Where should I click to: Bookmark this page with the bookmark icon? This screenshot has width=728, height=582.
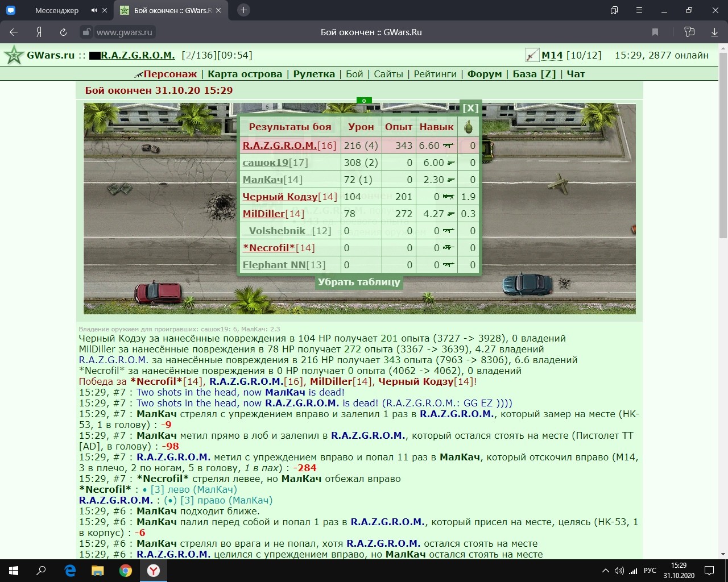[x=655, y=32]
